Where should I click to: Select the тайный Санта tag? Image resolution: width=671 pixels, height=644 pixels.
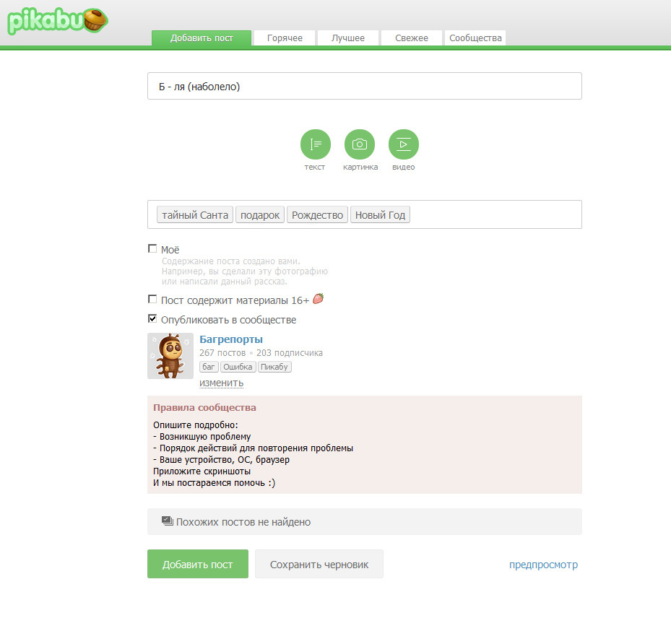(195, 215)
